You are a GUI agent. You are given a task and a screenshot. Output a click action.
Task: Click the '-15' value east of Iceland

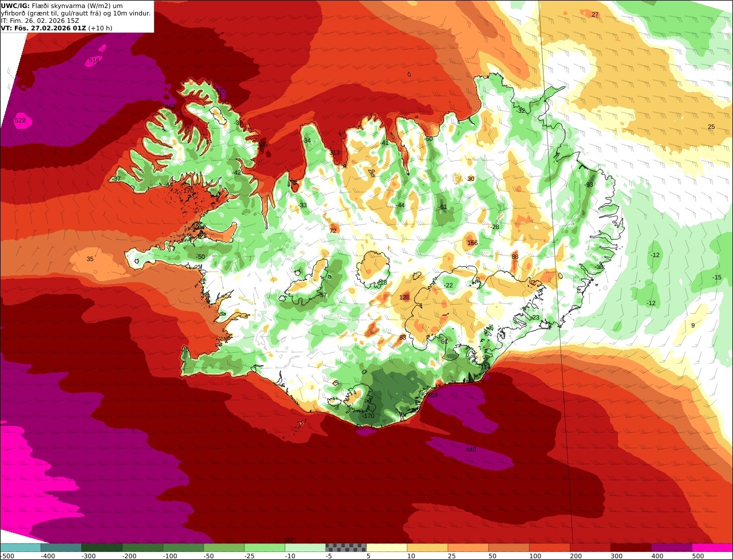pyautogui.click(x=717, y=277)
